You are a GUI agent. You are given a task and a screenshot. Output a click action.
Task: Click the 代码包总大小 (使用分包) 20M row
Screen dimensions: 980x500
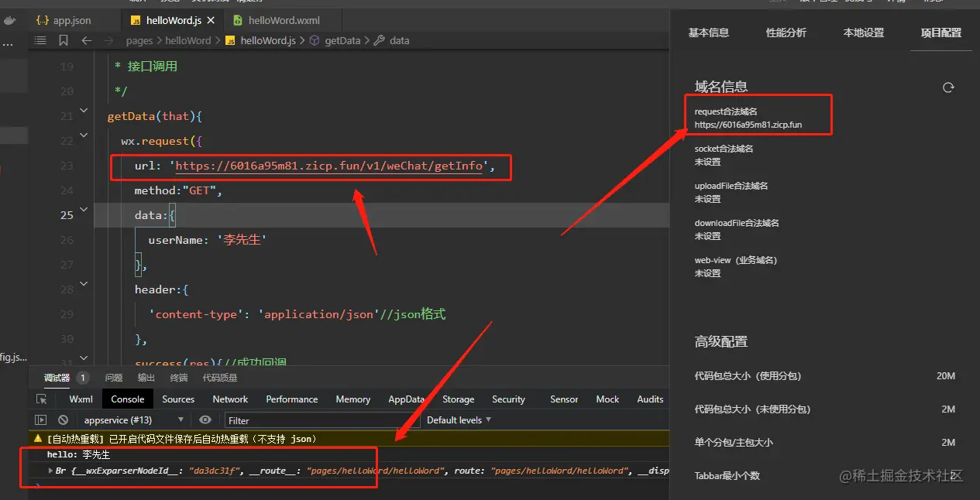coord(825,376)
